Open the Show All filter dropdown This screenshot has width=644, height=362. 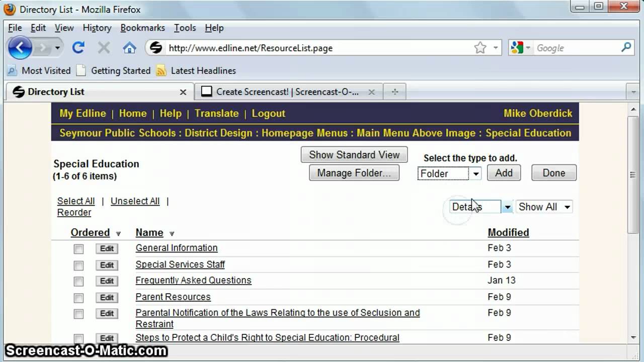(544, 207)
